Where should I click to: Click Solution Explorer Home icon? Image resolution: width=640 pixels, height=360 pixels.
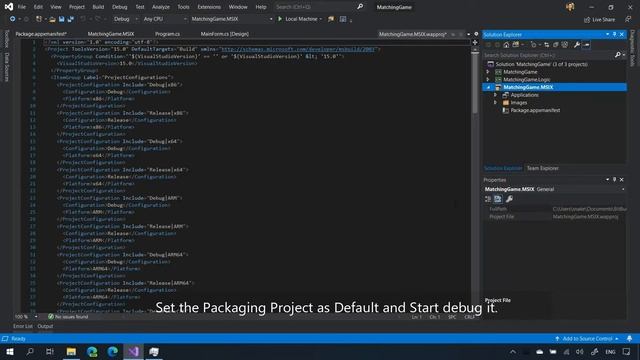click(506, 45)
